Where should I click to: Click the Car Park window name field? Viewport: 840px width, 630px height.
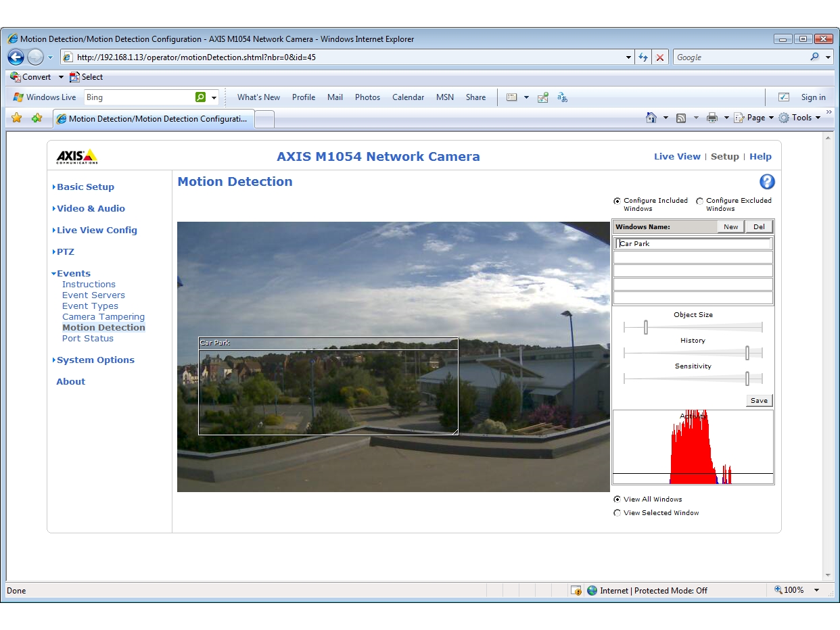coord(693,244)
